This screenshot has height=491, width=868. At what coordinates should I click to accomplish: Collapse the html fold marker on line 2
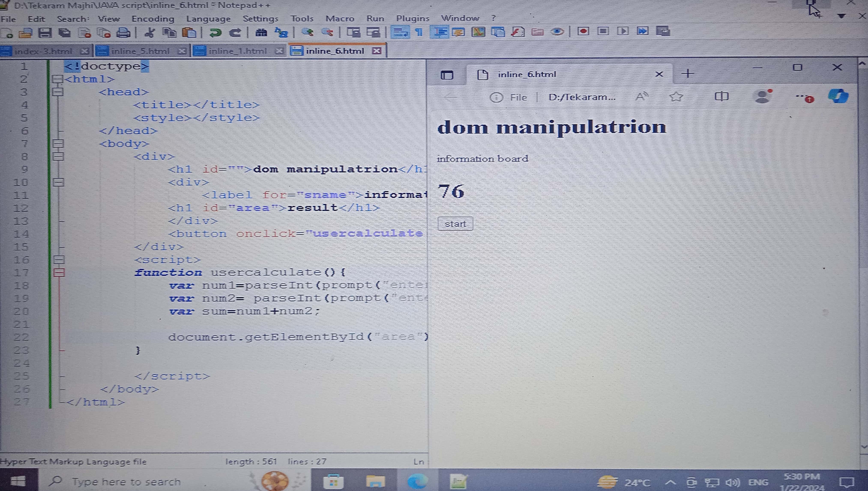tap(58, 79)
